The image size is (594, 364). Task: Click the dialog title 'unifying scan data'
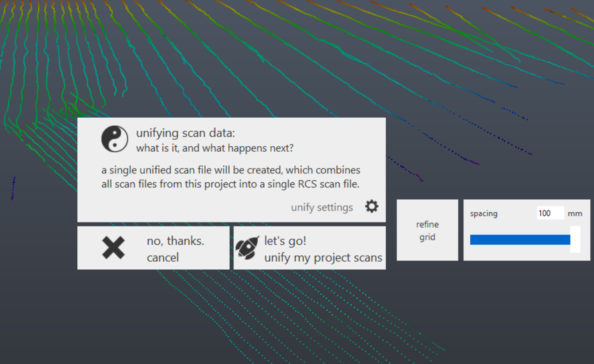pyautogui.click(x=185, y=133)
